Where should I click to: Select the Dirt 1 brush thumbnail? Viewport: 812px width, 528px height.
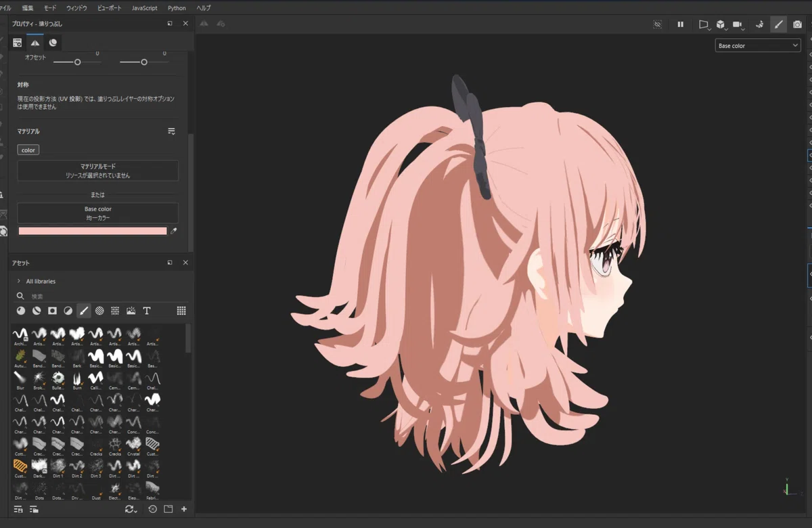click(x=58, y=468)
